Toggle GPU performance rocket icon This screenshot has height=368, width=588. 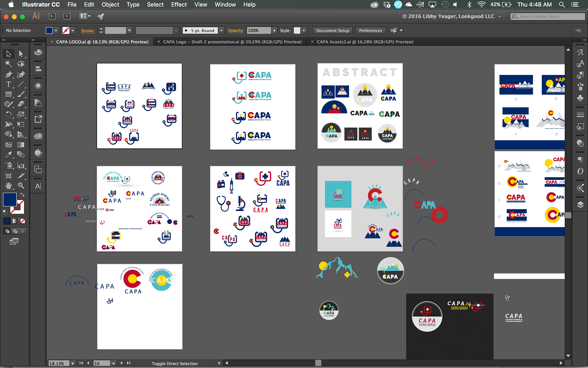click(x=101, y=16)
